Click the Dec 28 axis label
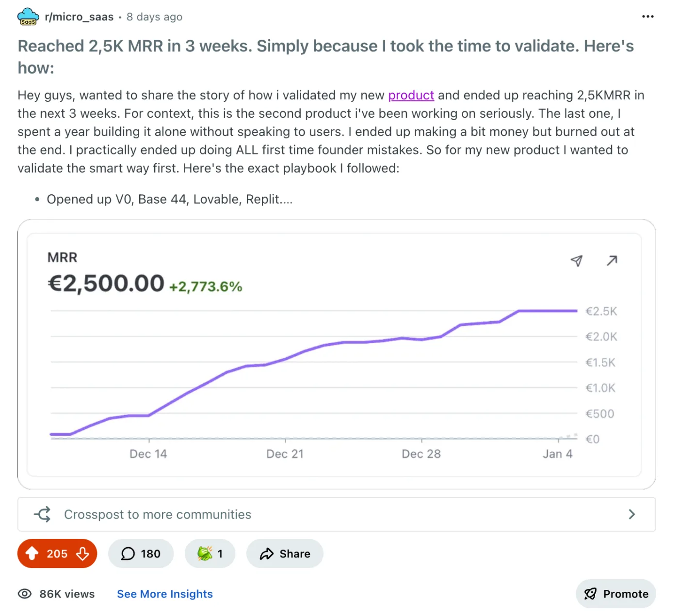Image resolution: width=679 pixels, height=616 pixels. 421,454
